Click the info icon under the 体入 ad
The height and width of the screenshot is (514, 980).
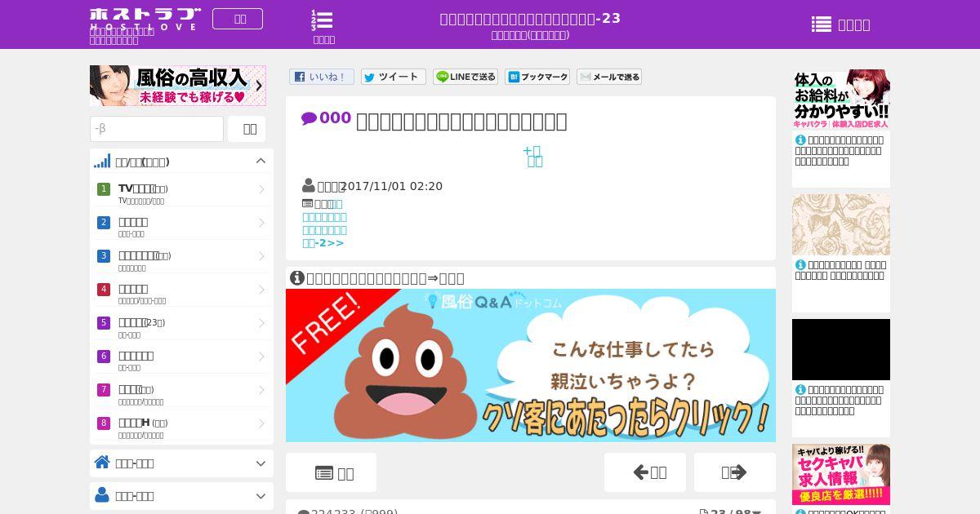point(800,140)
